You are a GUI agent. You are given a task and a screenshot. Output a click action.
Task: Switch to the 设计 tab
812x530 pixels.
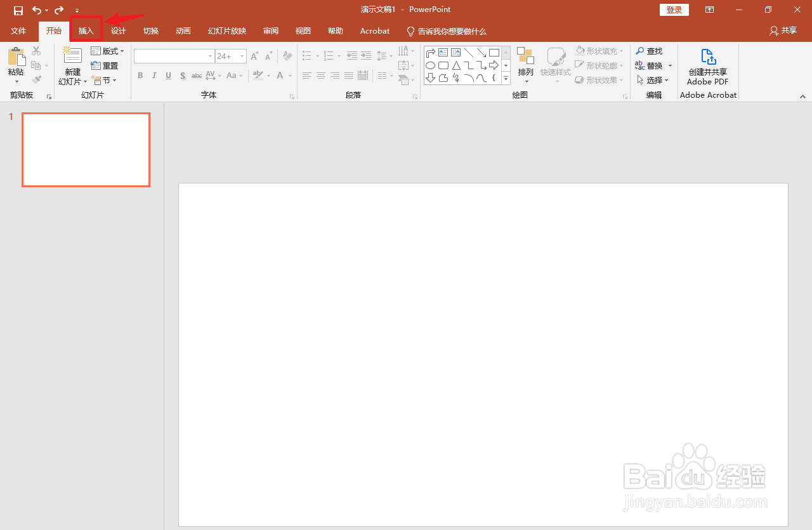pos(119,31)
